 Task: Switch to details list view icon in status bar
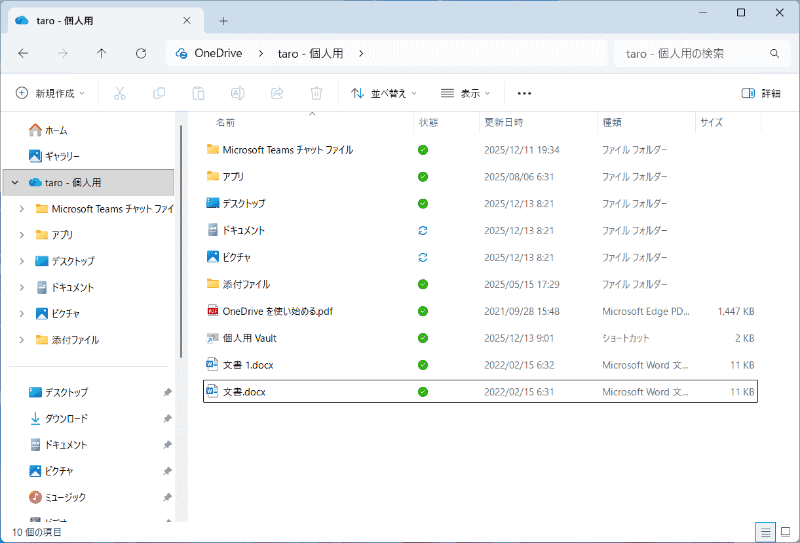(765, 533)
